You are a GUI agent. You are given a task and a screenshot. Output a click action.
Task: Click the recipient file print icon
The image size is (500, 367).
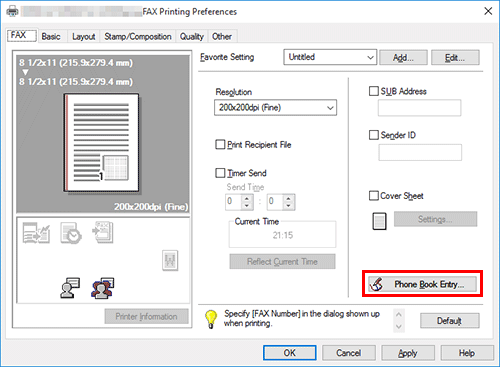pyautogui.click(x=36, y=233)
